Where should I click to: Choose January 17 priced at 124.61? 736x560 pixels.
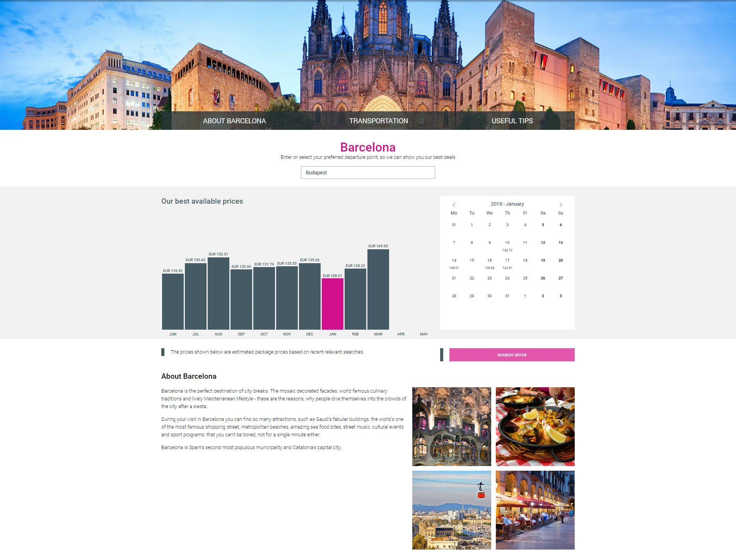(507, 263)
